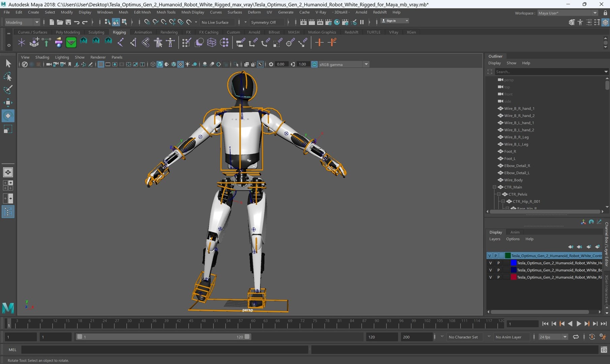Image resolution: width=610 pixels, height=364 pixels.
Task: Pick the Paint Selection tool
Action: point(8,90)
